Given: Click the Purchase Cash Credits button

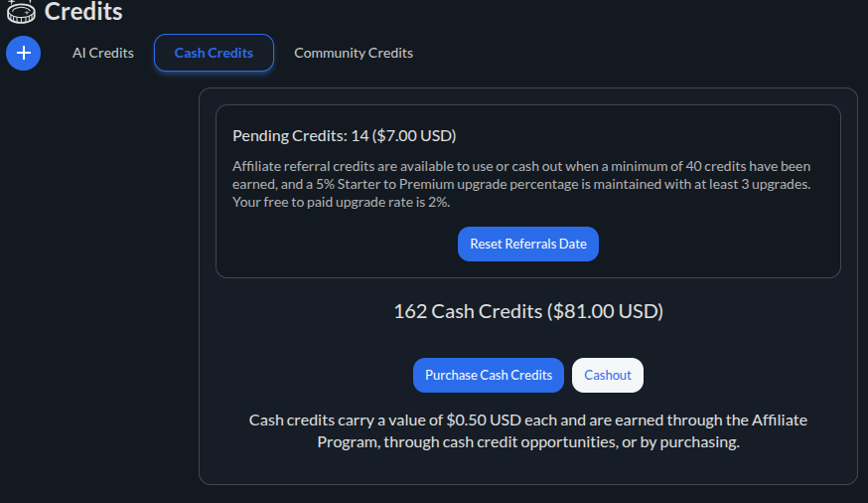Looking at the screenshot, I should [x=489, y=375].
